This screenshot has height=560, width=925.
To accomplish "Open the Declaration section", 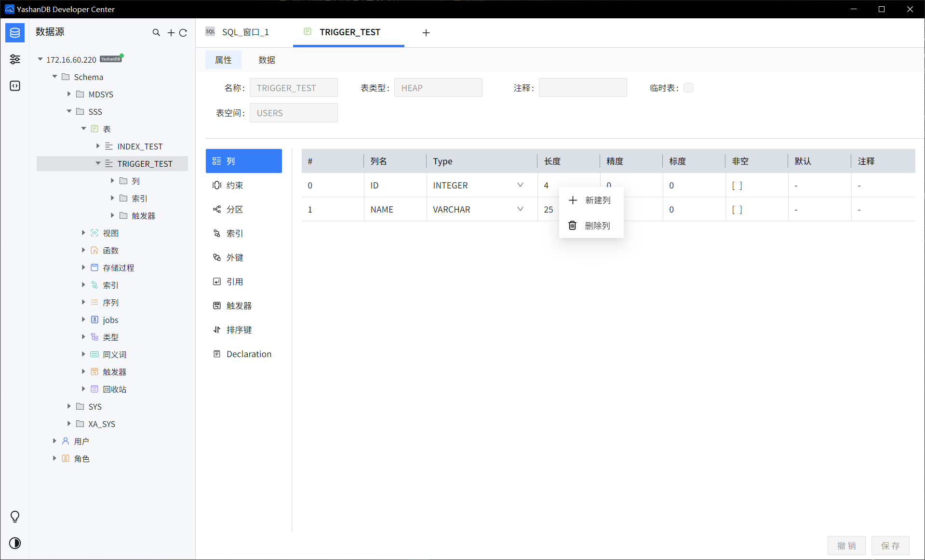I will [x=244, y=354].
